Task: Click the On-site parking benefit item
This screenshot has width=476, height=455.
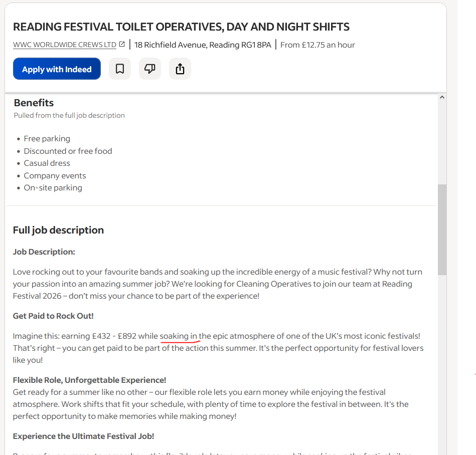Action: pyautogui.click(x=53, y=188)
